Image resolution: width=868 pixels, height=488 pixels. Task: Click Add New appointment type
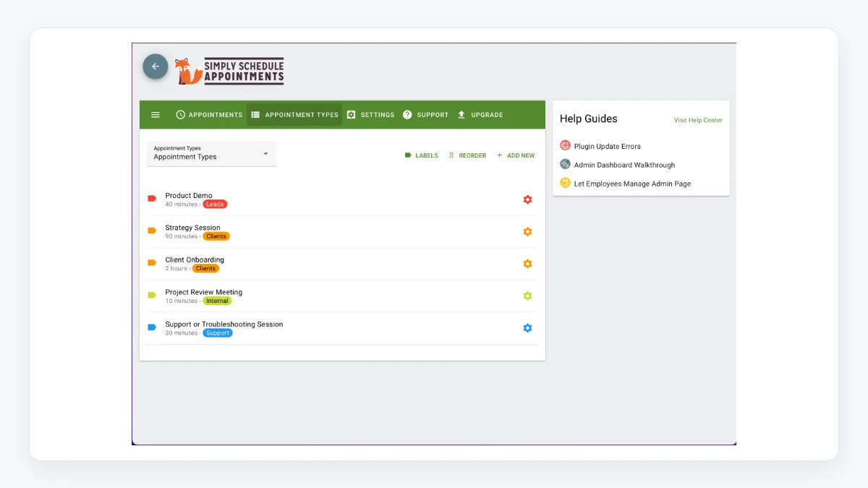516,155
